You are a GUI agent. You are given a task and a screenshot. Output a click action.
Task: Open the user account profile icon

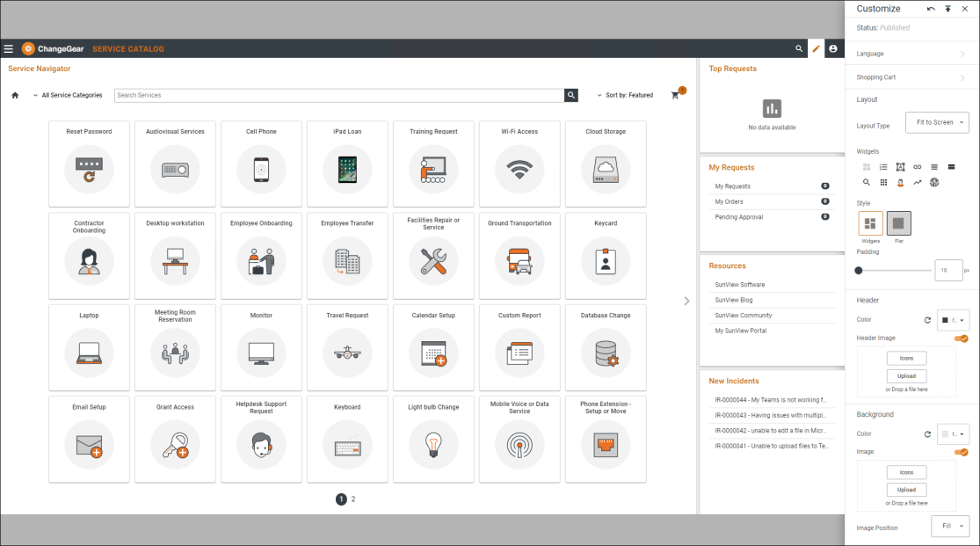click(x=833, y=48)
